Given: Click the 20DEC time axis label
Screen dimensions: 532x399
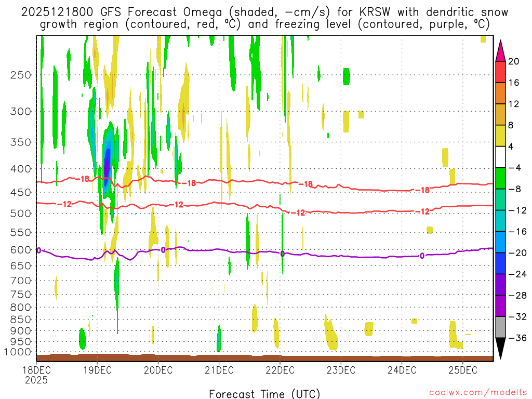Looking at the screenshot, I should [158, 370].
